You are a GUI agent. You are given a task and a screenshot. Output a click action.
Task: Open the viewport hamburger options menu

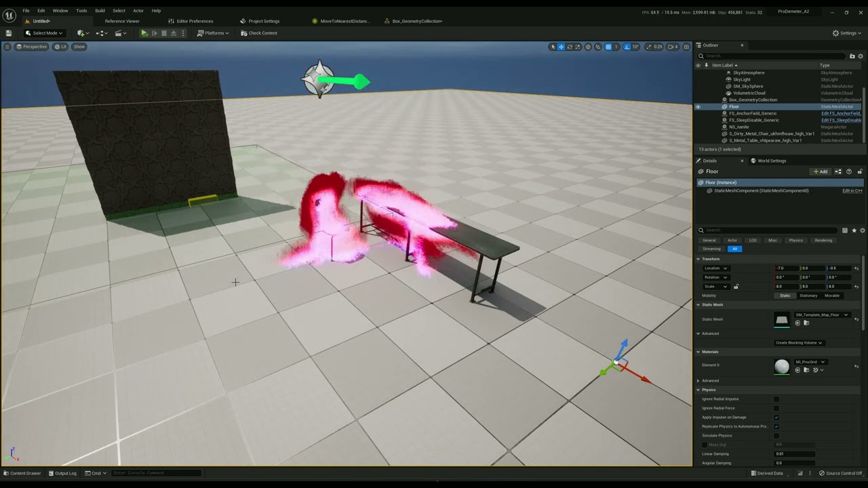[7, 47]
